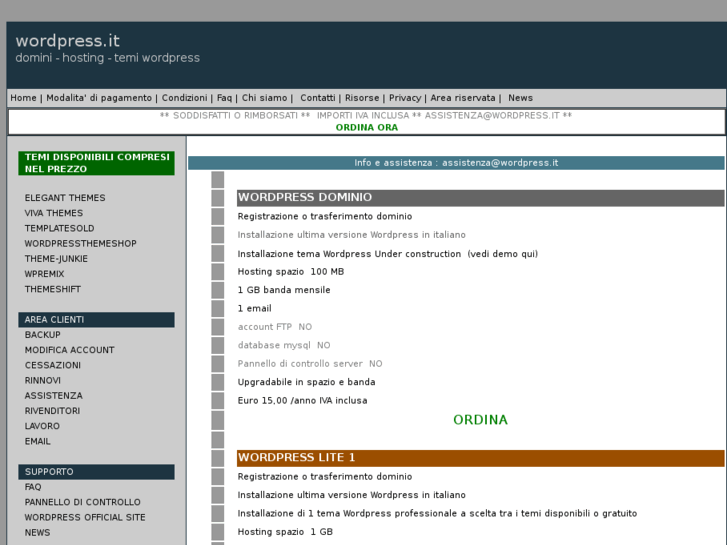
Task: Open Wordpressthemeshop link
Action: click(x=81, y=244)
